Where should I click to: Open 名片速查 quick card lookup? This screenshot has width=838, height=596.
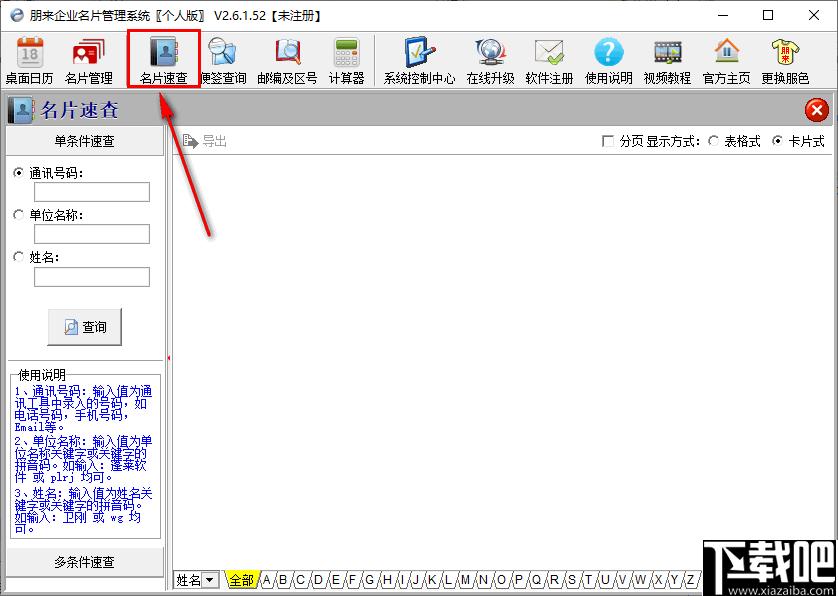click(164, 60)
